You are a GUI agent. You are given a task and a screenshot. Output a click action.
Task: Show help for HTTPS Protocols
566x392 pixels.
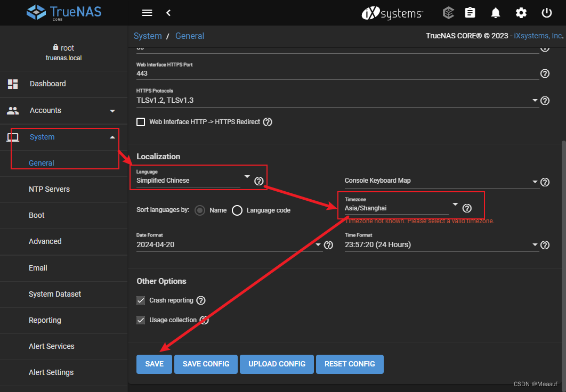point(545,101)
